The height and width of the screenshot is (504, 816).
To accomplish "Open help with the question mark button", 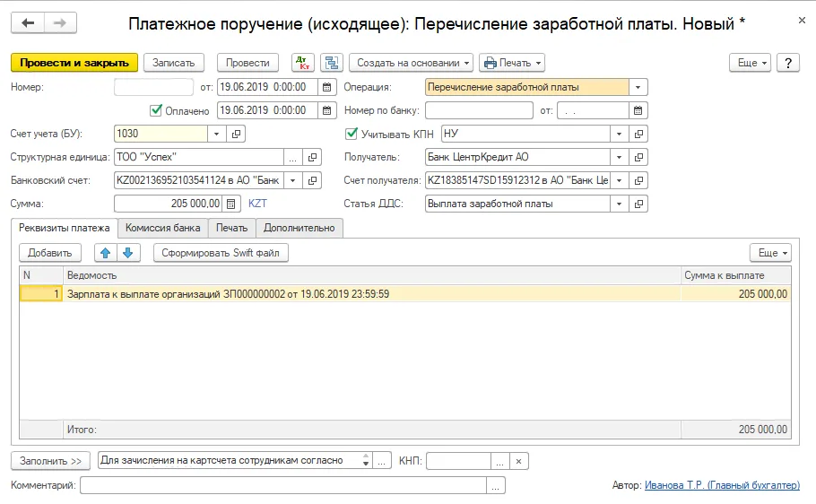I will click(x=788, y=63).
